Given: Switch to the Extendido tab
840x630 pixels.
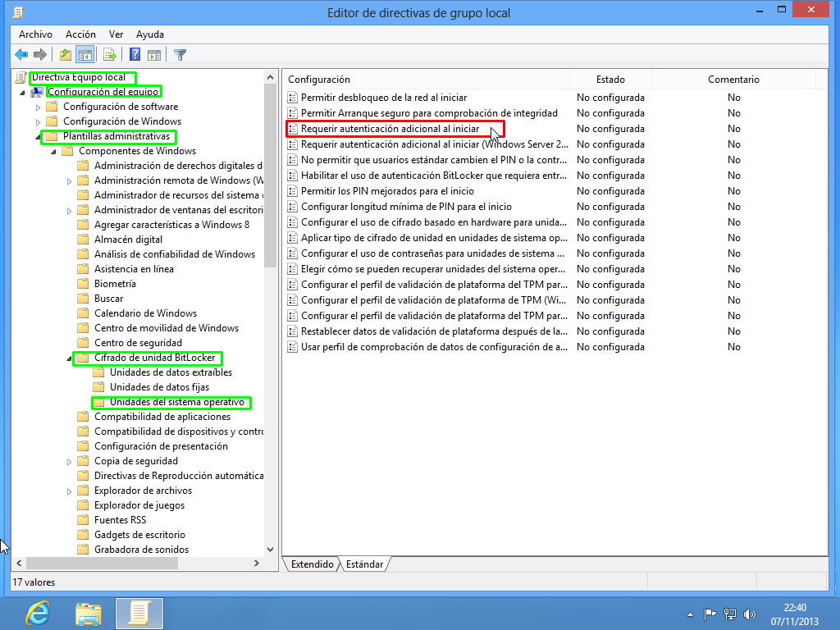Looking at the screenshot, I should 313,564.
